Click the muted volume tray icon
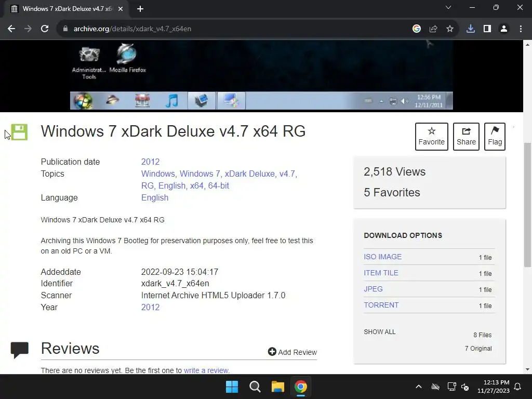The height and width of the screenshot is (399, 532). tap(465, 387)
